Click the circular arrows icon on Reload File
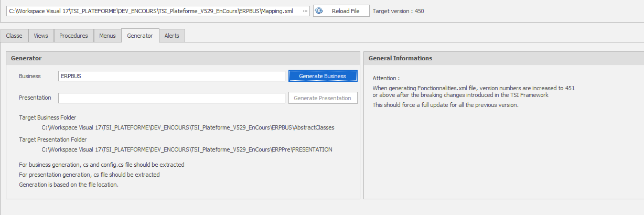The image size is (644, 215). [x=319, y=11]
